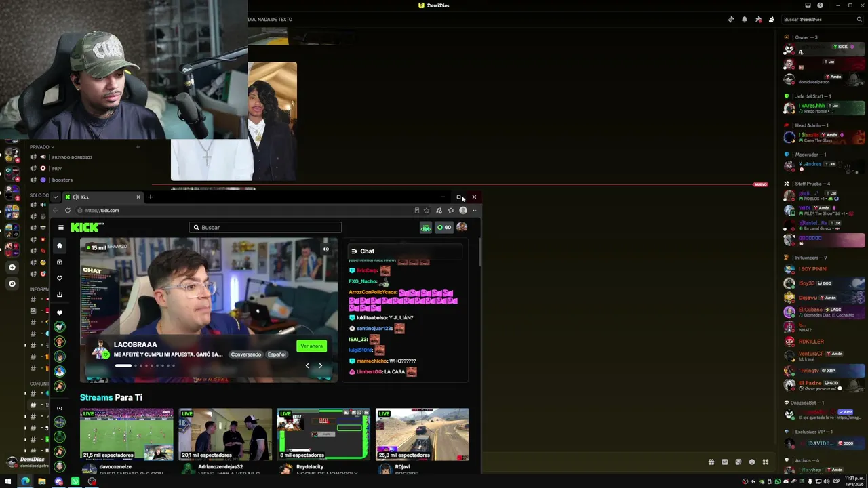Image resolution: width=868 pixels, height=488 pixels.
Task: Close the Kick browser tab
Action: 138,197
